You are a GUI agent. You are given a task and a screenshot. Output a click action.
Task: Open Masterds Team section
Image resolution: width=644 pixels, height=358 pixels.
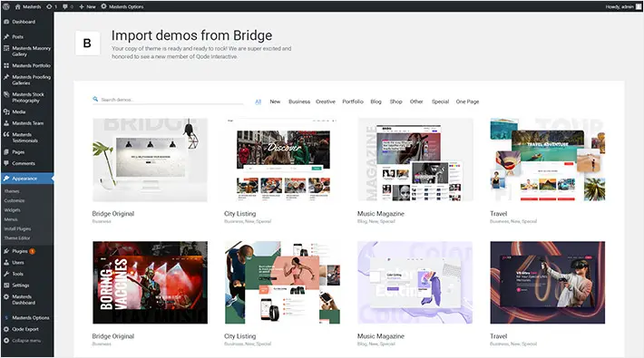click(27, 123)
